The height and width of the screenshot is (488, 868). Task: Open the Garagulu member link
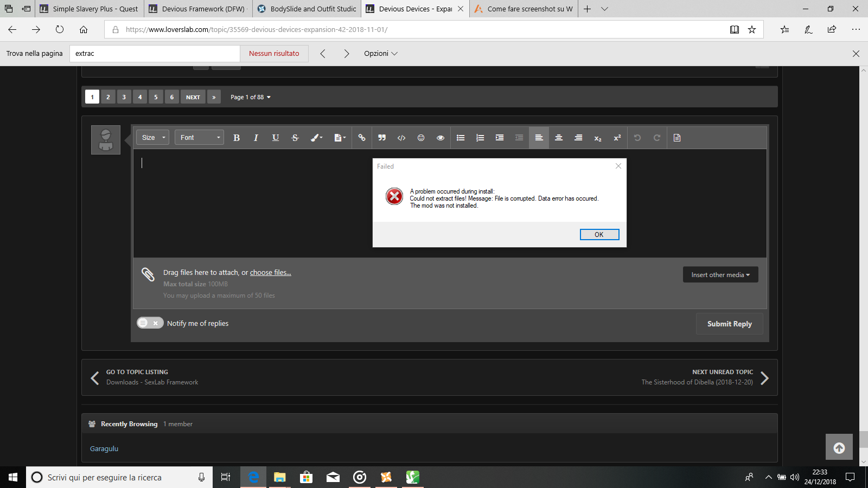[104, 449]
